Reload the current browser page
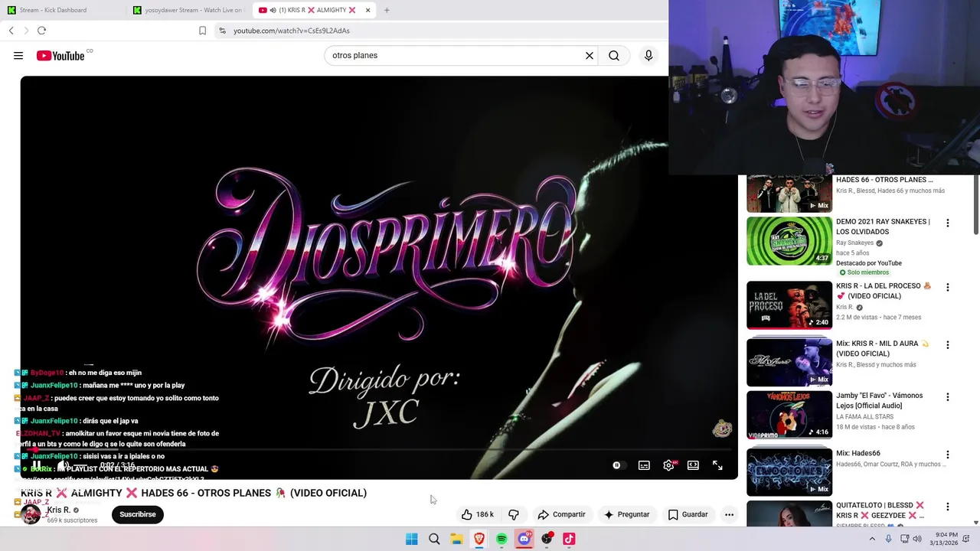Viewport: 980px width, 551px height. [41, 31]
